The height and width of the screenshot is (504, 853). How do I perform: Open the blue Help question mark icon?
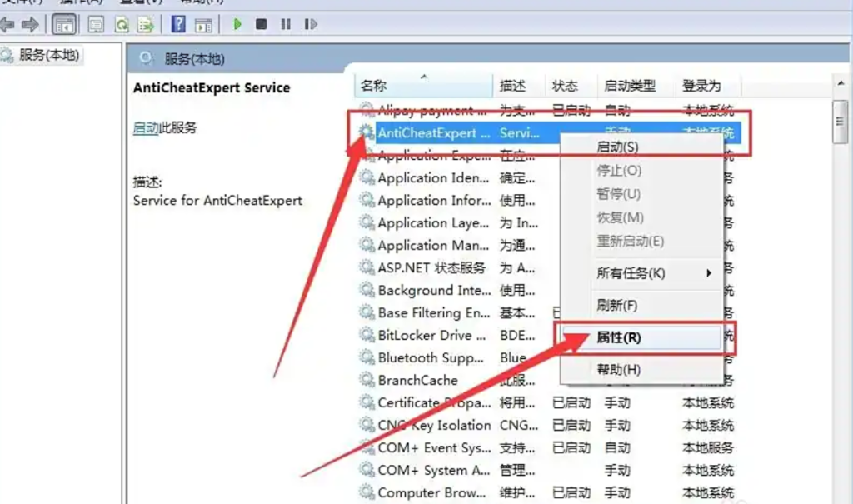[x=178, y=24]
